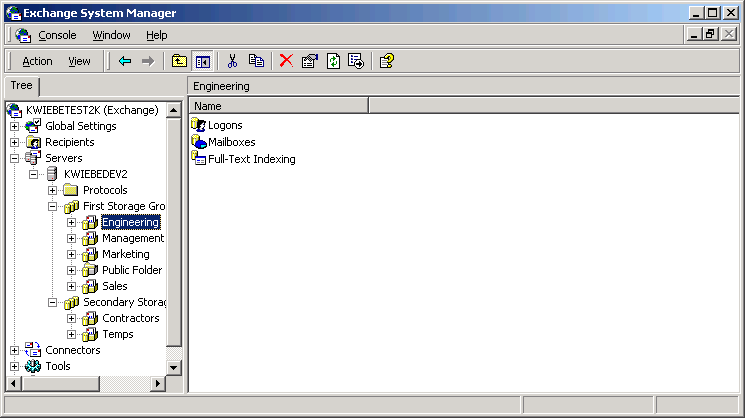This screenshot has width=745, height=418.
Task: Click the Export List toolbar icon
Action: coord(356,61)
